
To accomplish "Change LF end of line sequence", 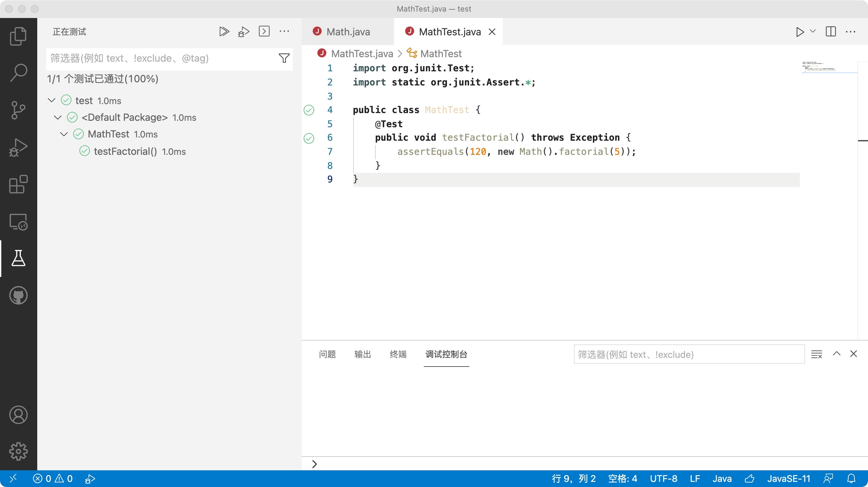I will tap(695, 479).
